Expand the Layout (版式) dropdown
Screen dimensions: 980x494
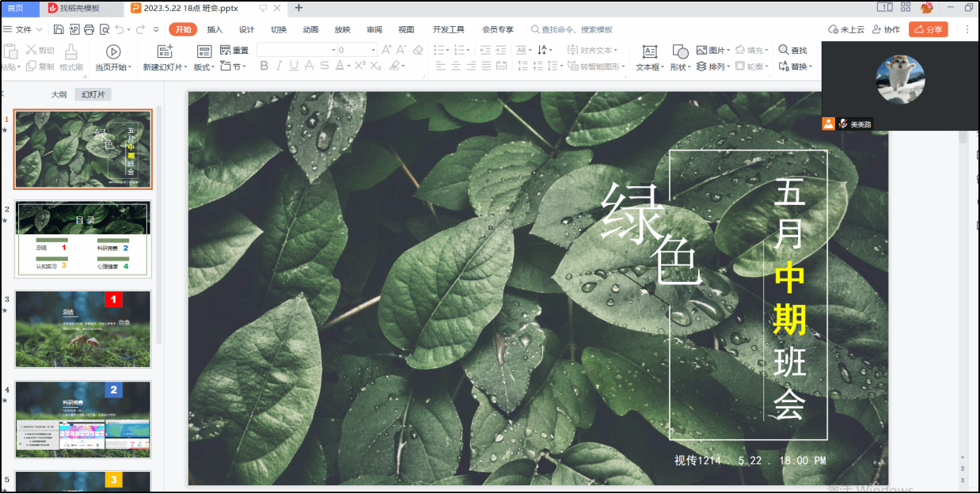pos(204,67)
